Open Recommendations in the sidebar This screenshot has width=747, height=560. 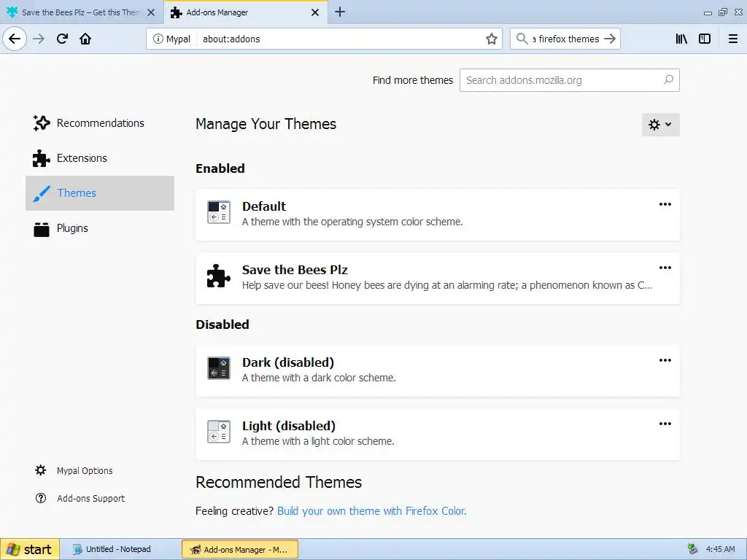tap(100, 122)
